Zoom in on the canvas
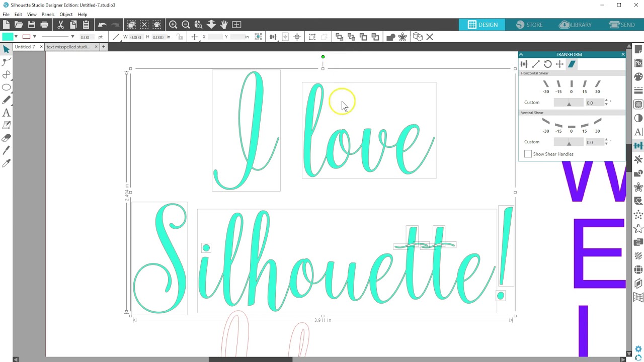The height and width of the screenshot is (362, 644). point(173,25)
